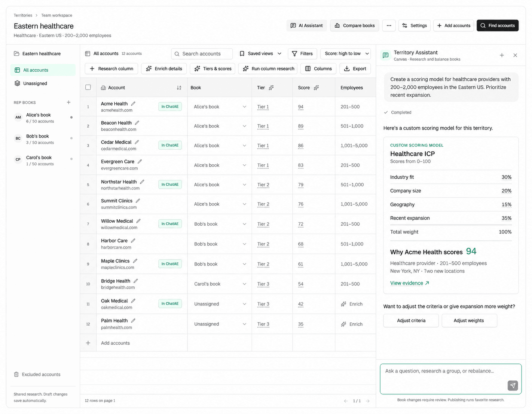Click the edit pencil beside Beacon Health
The width and height of the screenshot is (532, 414).
[x=137, y=123]
